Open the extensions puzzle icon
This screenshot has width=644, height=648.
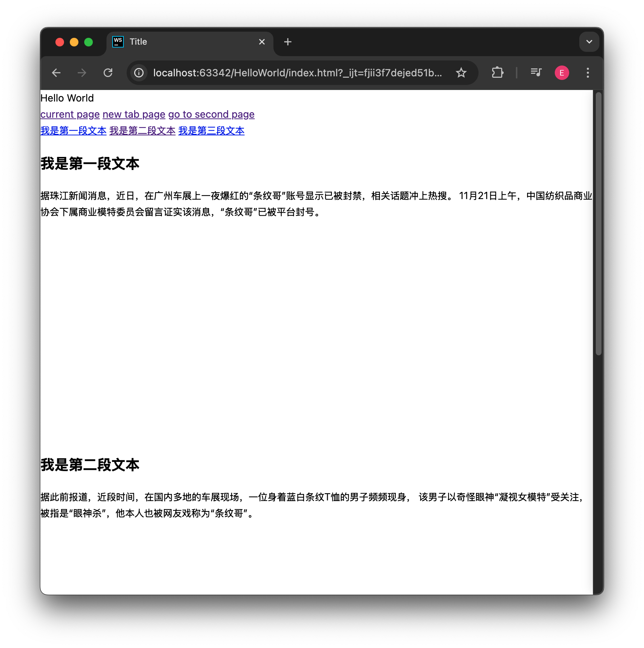click(x=498, y=73)
